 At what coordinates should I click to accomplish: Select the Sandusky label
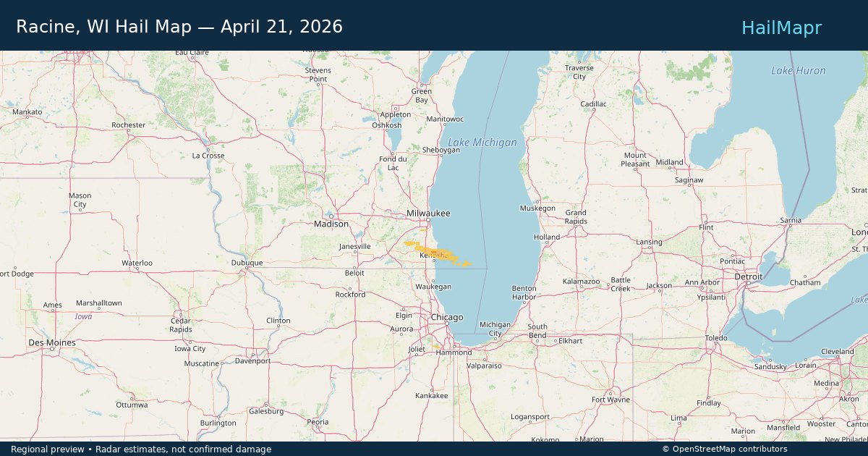pyautogui.click(x=770, y=366)
